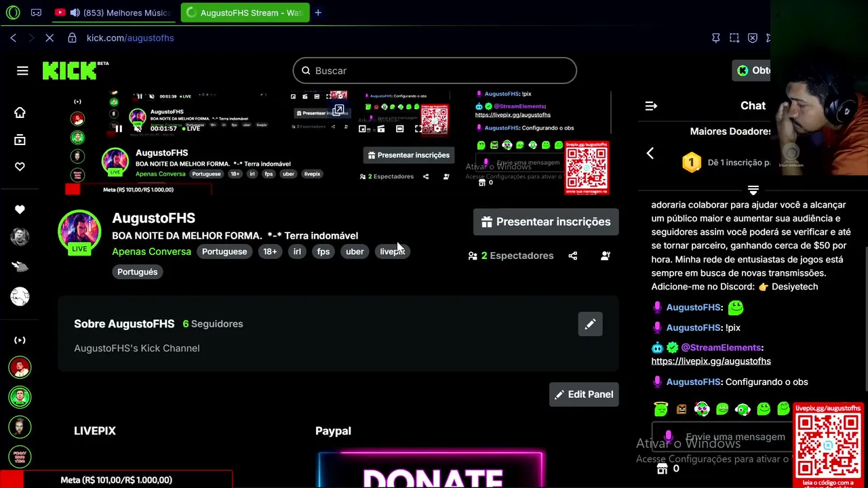Go to Home in the sidebar
This screenshot has width=868, height=488.
pyautogui.click(x=20, y=113)
